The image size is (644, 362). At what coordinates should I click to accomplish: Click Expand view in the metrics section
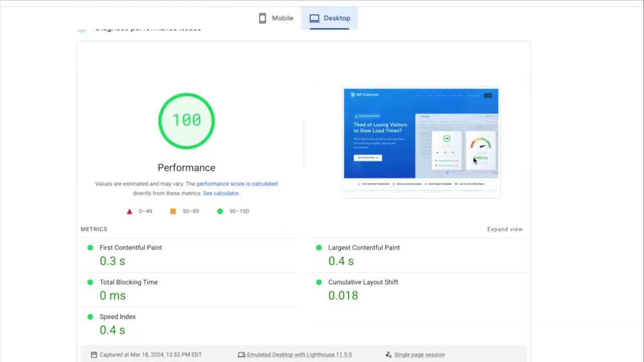[505, 229]
